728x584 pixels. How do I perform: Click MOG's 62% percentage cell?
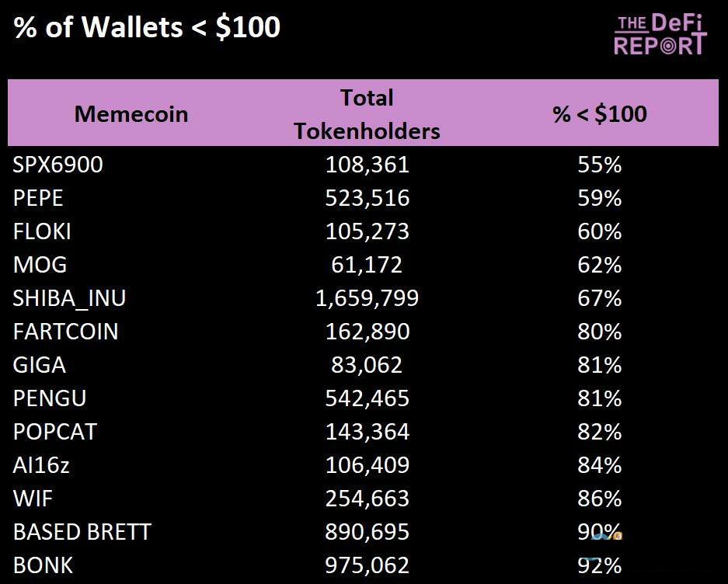click(x=599, y=265)
